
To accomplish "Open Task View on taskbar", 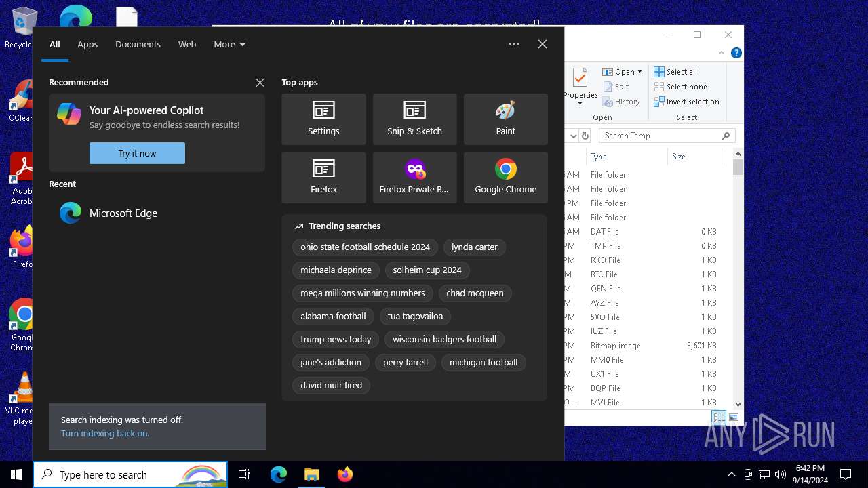I will click(244, 474).
